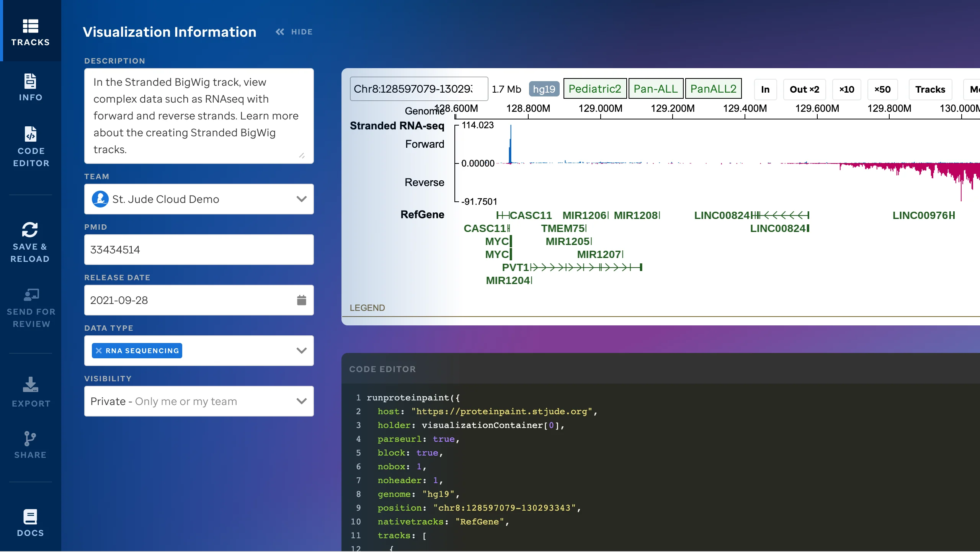Click the Description text area
The image size is (980, 552).
point(199,116)
